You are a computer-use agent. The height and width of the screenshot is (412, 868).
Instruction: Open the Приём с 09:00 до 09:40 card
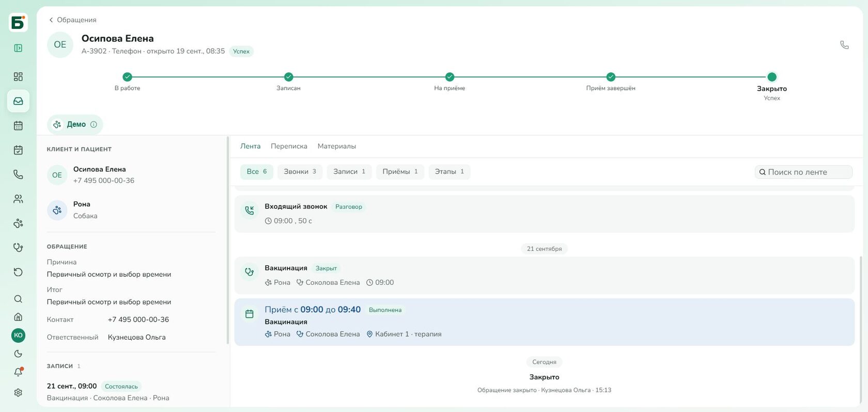tap(545, 322)
